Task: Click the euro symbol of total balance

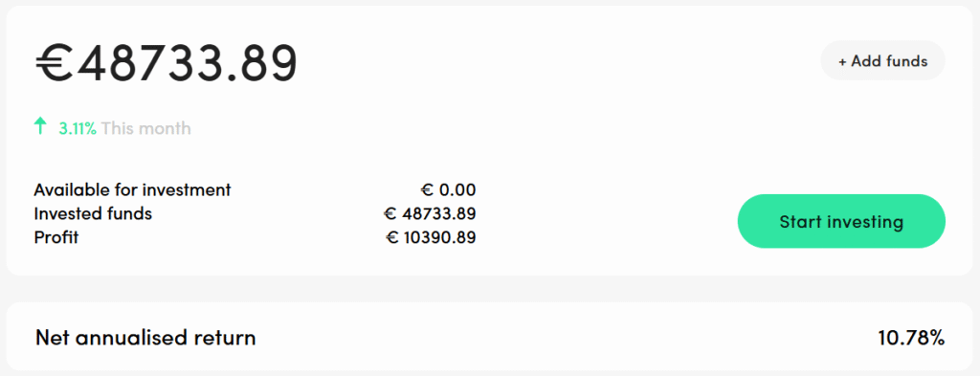Action: [x=55, y=63]
